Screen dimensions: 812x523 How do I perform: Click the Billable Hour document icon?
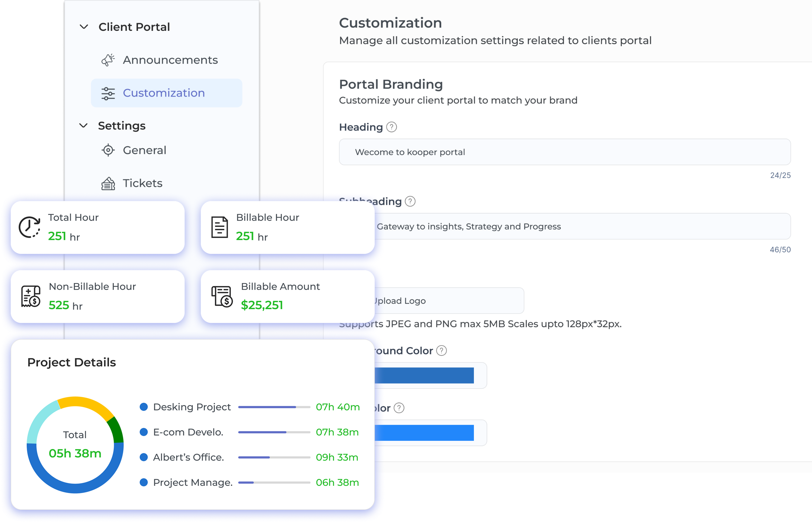[220, 227]
